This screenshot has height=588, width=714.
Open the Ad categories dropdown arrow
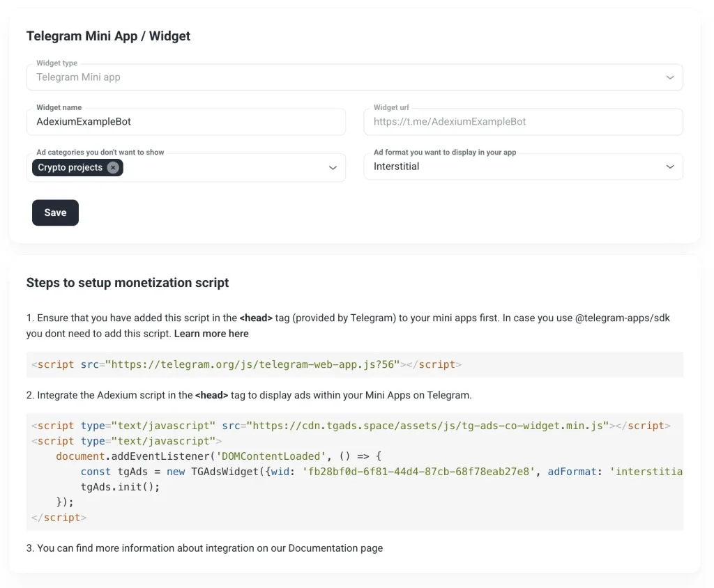(333, 168)
